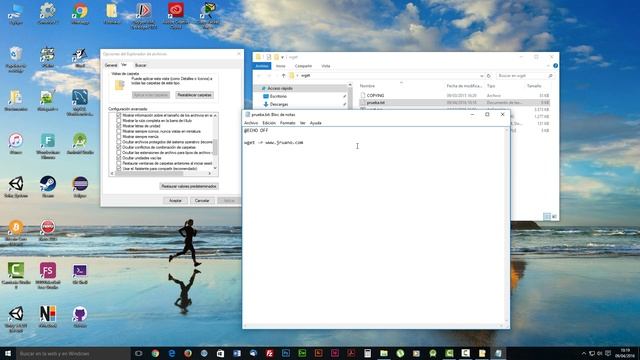
Task: Open Camtasia Studio desktop shortcut
Action: [16, 276]
